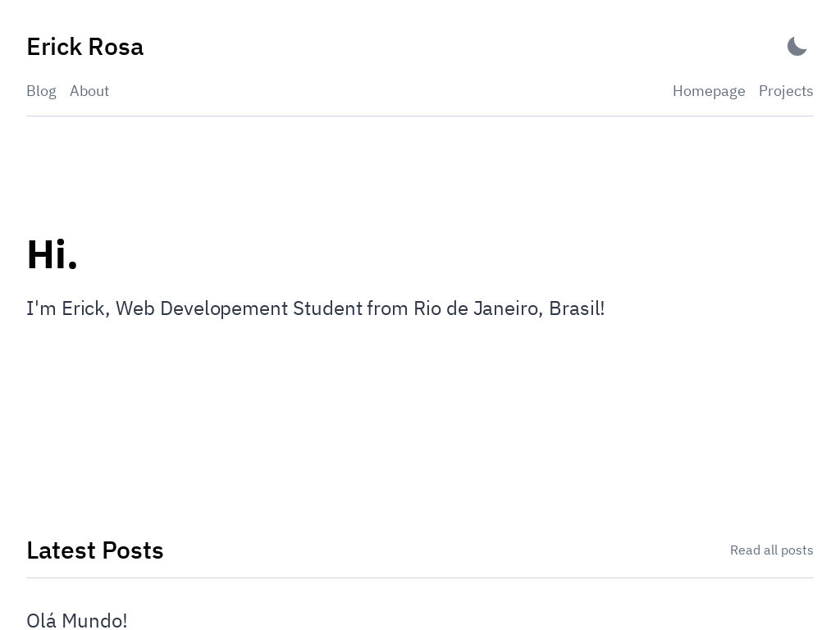The image size is (840, 630).
Task: Open the About page
Action: click(x=89, y=91)
